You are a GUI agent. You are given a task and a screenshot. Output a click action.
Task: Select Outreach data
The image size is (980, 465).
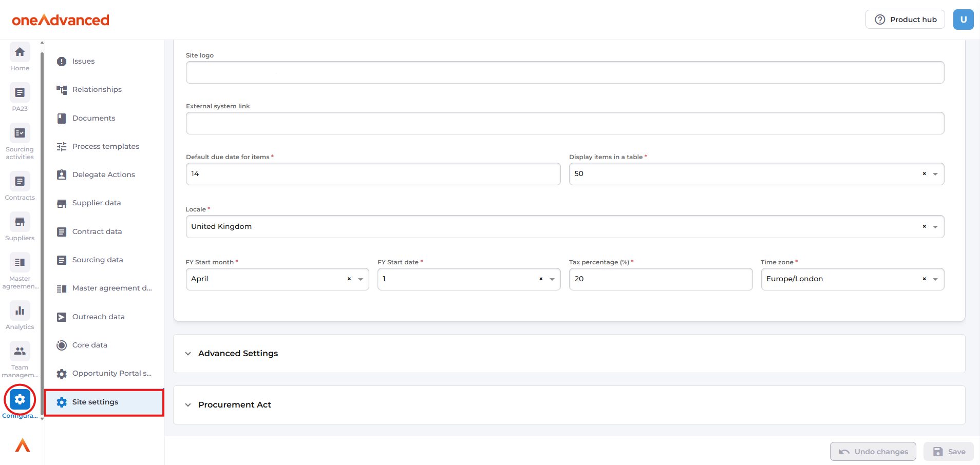[x=104, y=317]
